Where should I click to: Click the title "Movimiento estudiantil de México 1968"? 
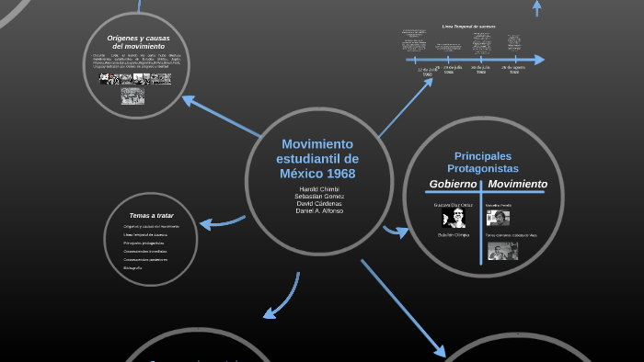[x=317, y=159]
